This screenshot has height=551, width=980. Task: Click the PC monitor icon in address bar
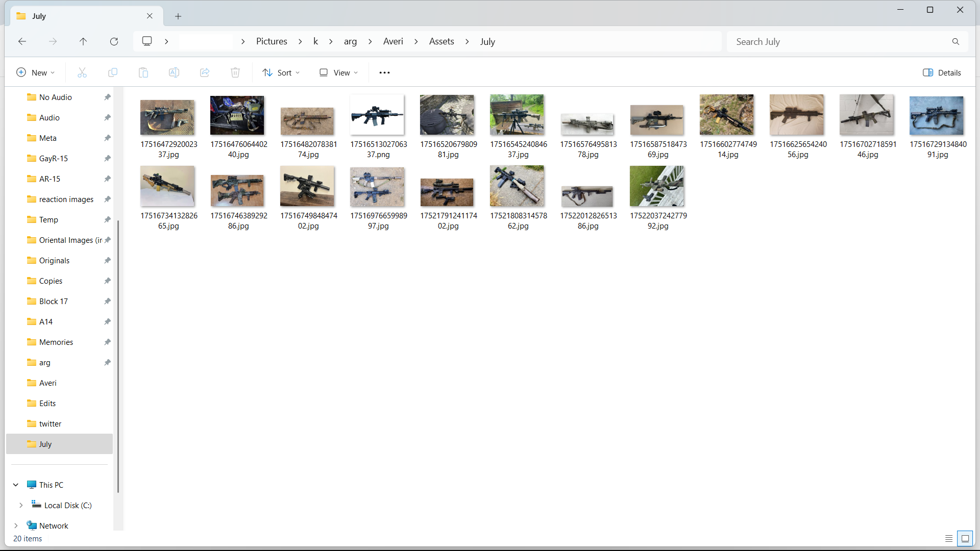(x=147, y=41)
